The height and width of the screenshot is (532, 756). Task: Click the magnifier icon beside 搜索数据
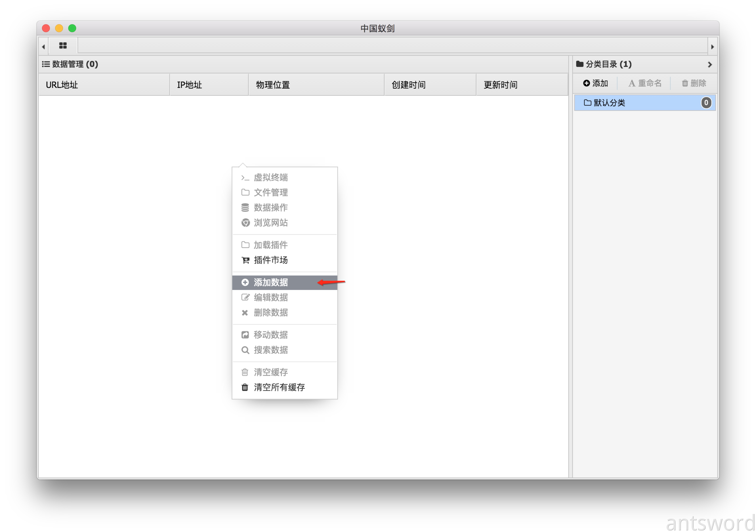(245, 350)
